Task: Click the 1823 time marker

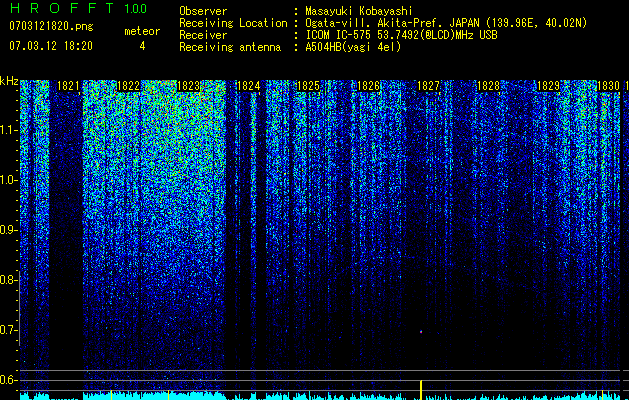Action: tap(188, 86)
